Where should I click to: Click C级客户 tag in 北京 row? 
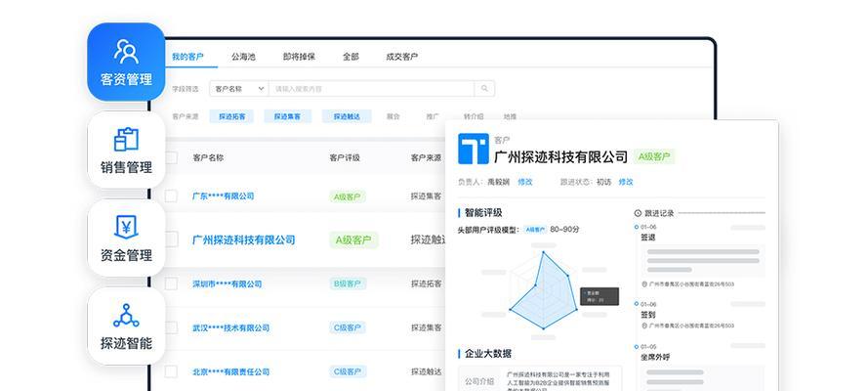[x=347, y=371]
